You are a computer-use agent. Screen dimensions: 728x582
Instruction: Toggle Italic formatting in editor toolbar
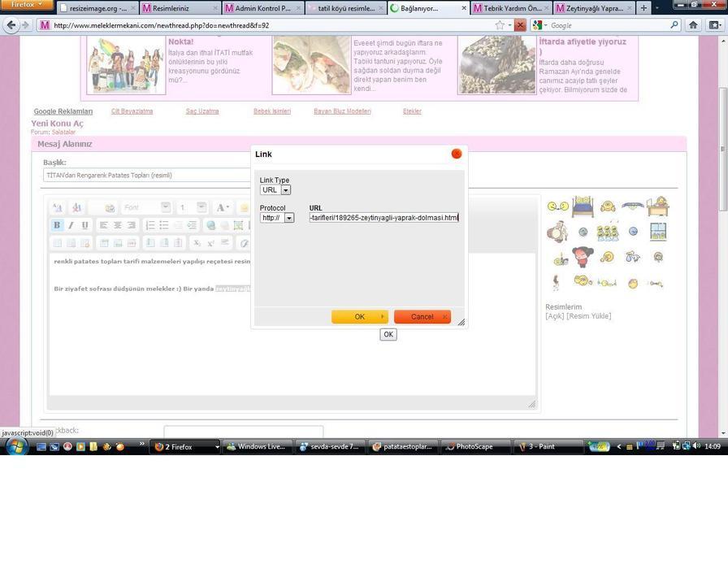pyautogui.click(x=71, y=225)
